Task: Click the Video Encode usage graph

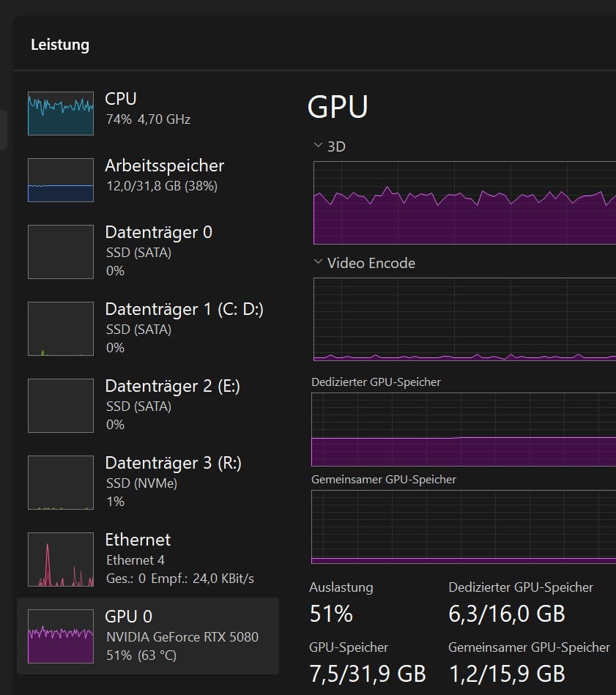Action: [x=464, y=319]
